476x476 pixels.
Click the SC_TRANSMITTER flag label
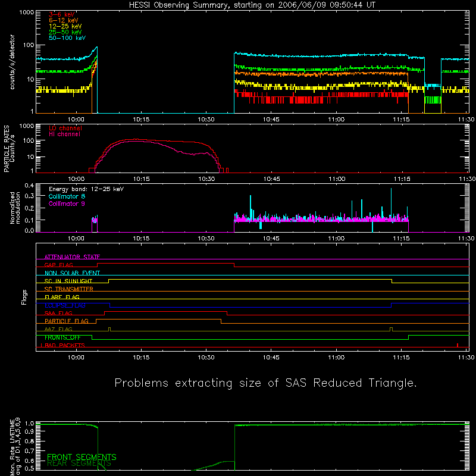tap(69, 289)
